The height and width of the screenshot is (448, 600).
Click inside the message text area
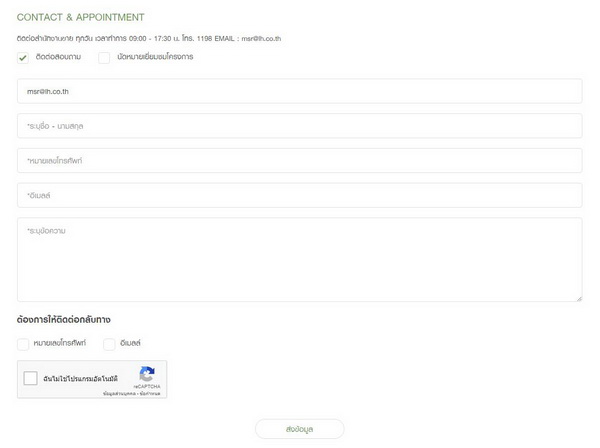(299, 259)
